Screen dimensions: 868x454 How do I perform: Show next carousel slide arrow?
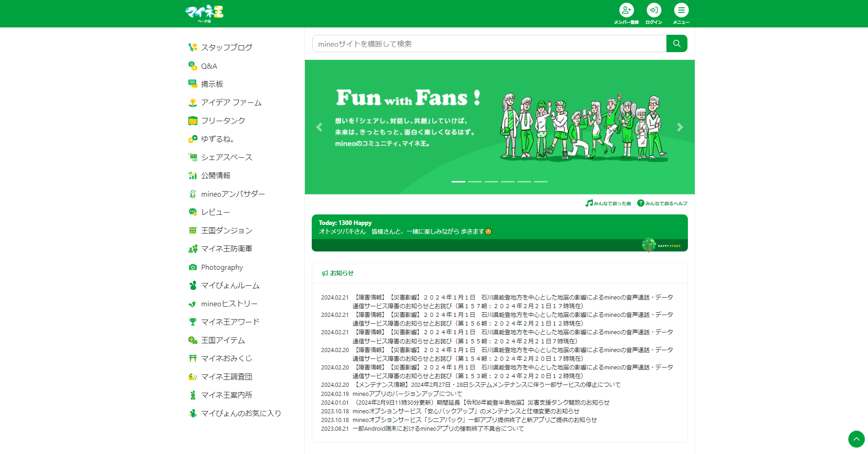click(x=680, y=127)
